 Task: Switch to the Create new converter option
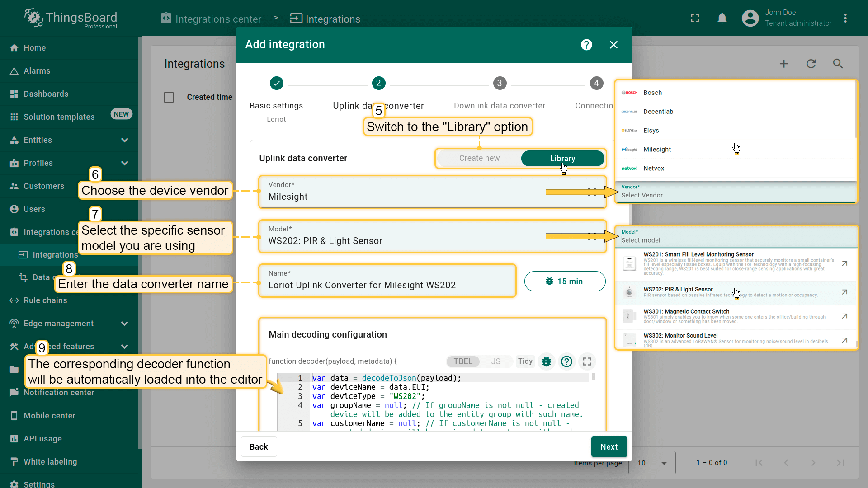tap(479, 158)
